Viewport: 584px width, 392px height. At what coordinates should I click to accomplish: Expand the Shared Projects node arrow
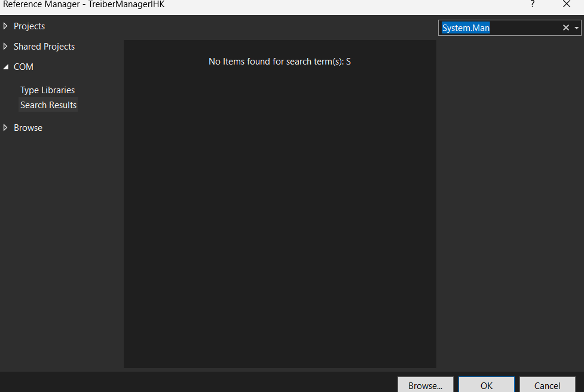[5, 47]
